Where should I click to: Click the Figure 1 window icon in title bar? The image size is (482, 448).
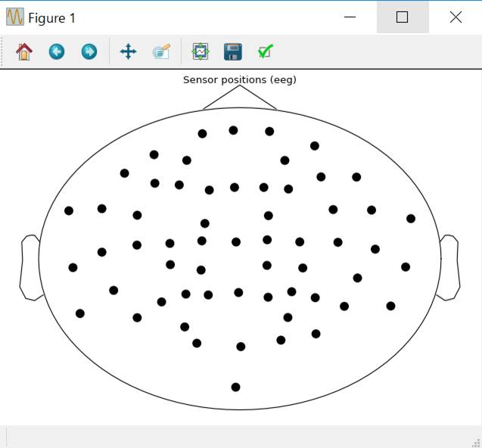click(x=14, y=17)
